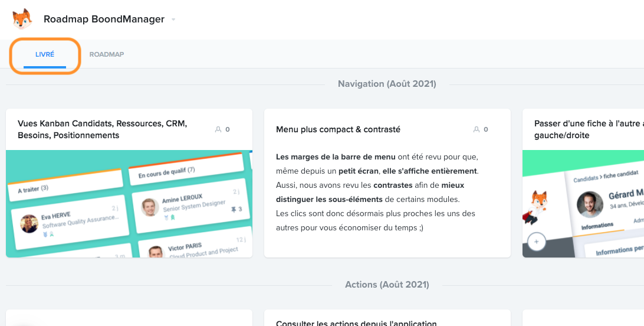Click the follower count 0 on the Vues Kanban card

pyautogui.click(x=228, y=129)
